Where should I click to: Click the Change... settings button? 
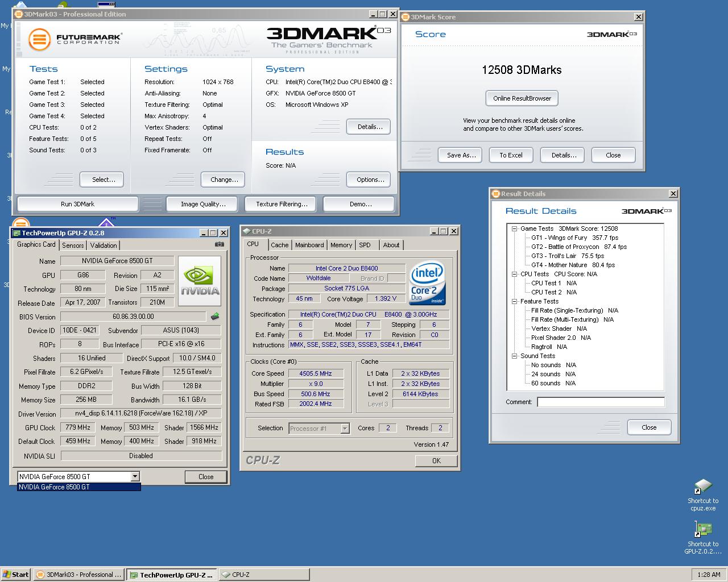point(224,180)
